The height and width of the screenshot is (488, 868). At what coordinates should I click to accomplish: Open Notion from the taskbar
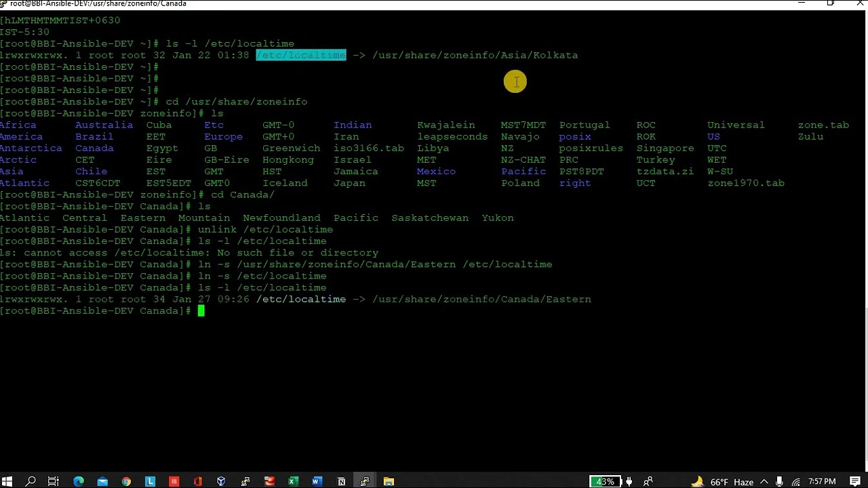(x=341, y=481)
